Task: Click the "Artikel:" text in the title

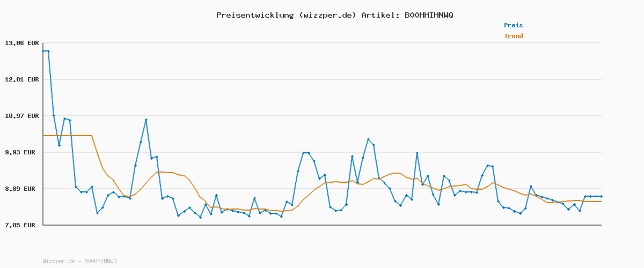Action: click(x=380, y=15)
